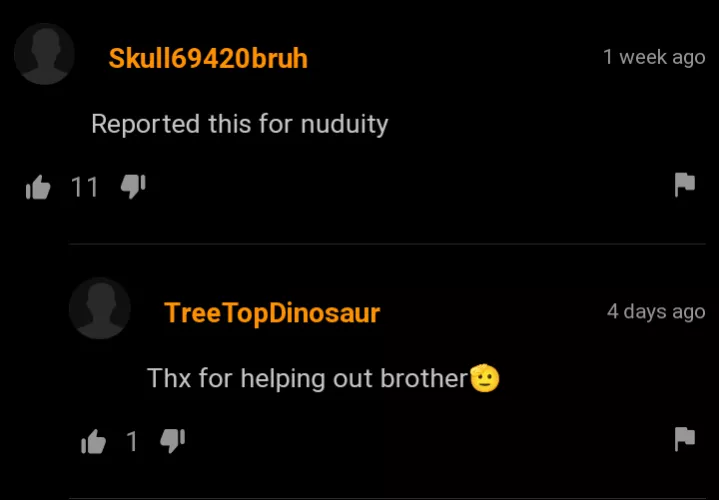This screenshot has height=500, width=719.
Task: Report TreeTopDinosaur's reply with the flag
Action: coord(685,439)
